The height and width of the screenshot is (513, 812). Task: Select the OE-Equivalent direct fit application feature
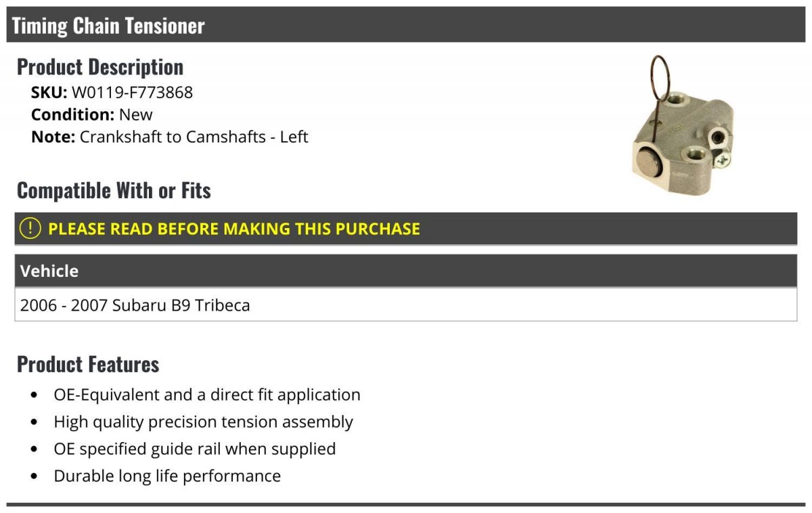pyautogui.click(x=207, y=395)
